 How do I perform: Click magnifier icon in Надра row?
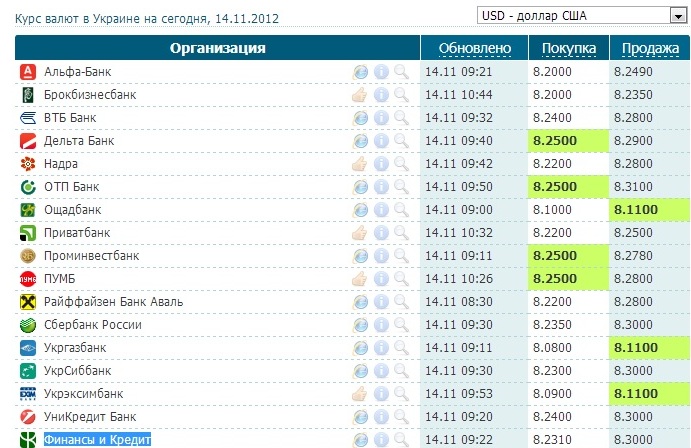point(401,164)
